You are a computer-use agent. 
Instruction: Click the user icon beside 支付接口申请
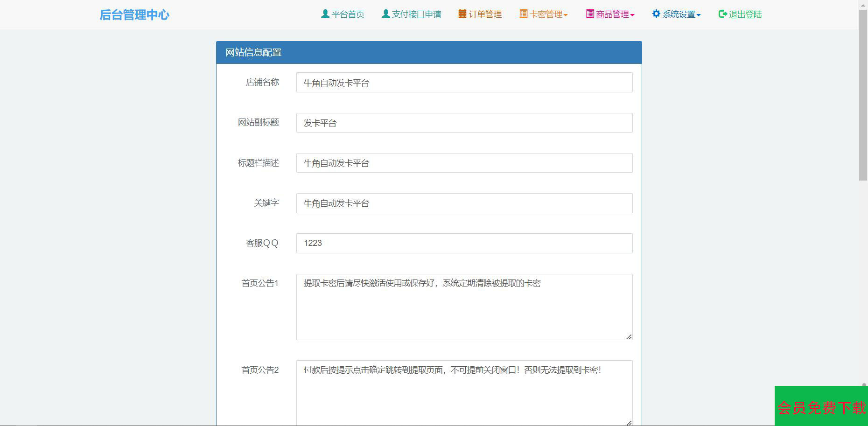tap(385, 14)
